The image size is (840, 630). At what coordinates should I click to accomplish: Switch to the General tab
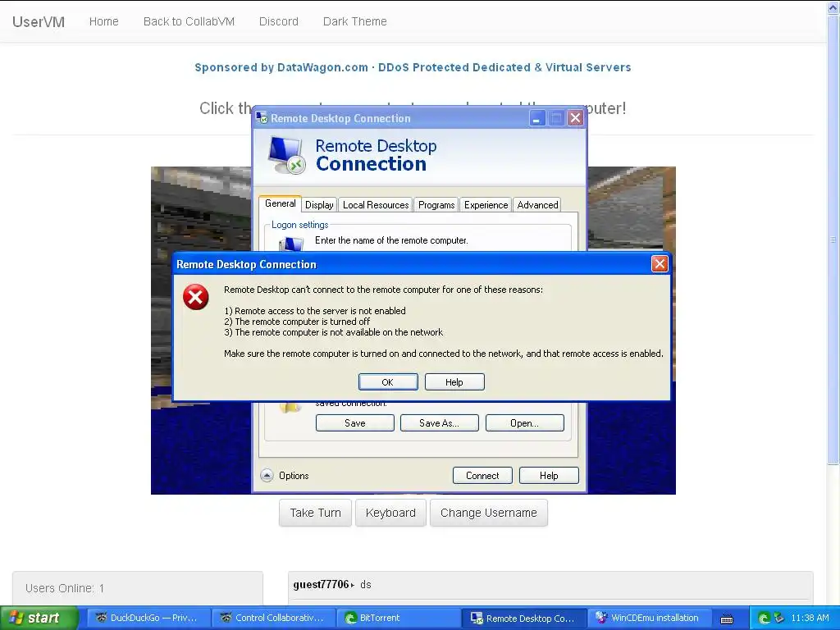281,203
